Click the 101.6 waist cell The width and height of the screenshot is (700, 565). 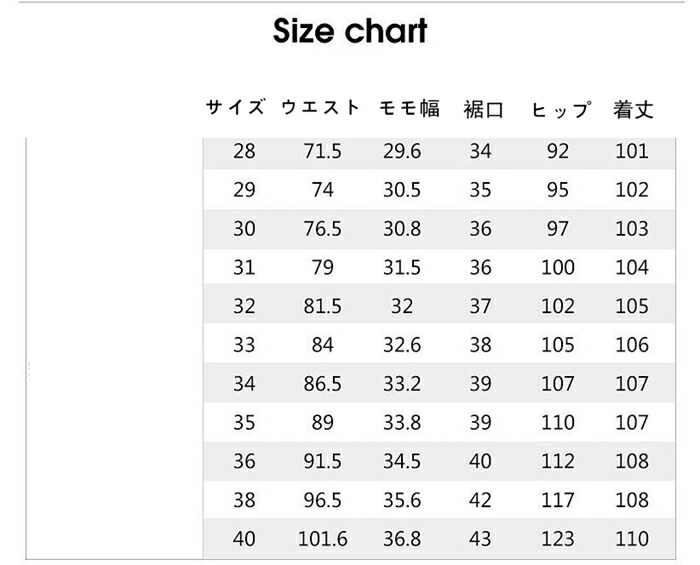click(323, 539)
